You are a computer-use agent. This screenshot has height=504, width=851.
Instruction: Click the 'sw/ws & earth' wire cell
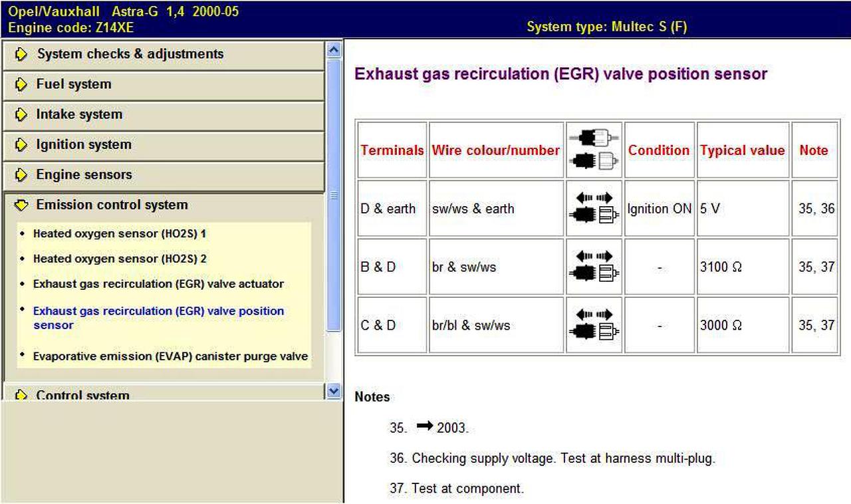pos(496,209)
